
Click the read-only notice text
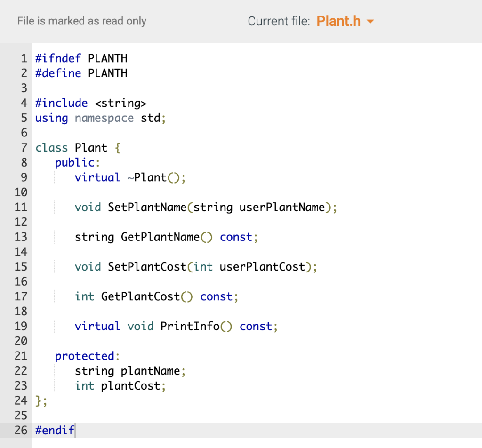click(x=81, y=21)
